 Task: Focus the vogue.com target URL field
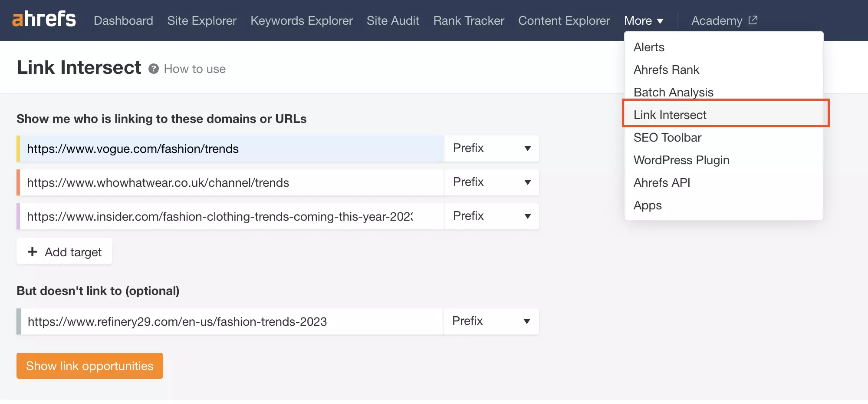pos(232,149)
